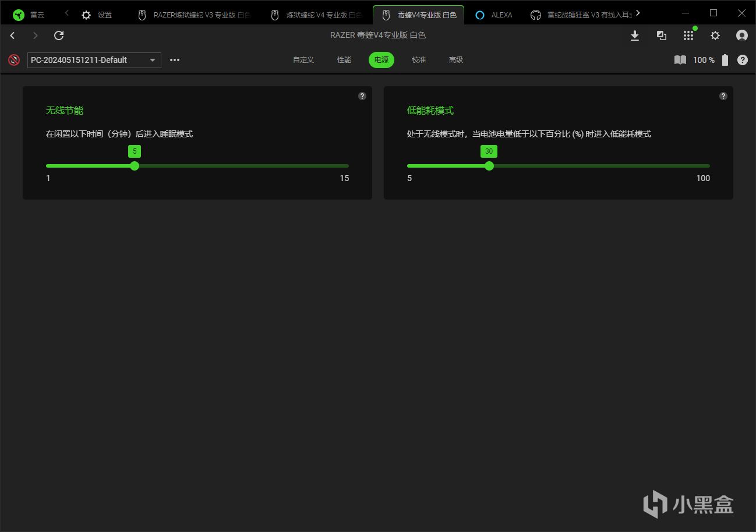Open settings via the toolbar gear beside the avatar
Viewport: 756px width, 532px height.
point(715,36)
